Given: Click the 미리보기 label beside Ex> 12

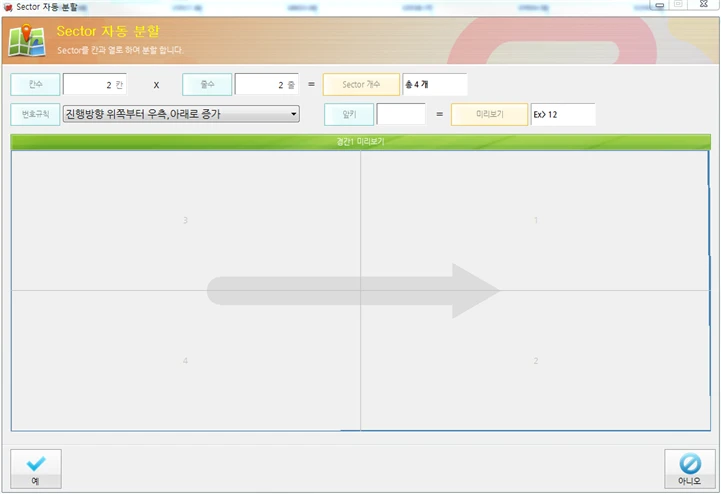Looking at the screenshot, I should (489, 115).
